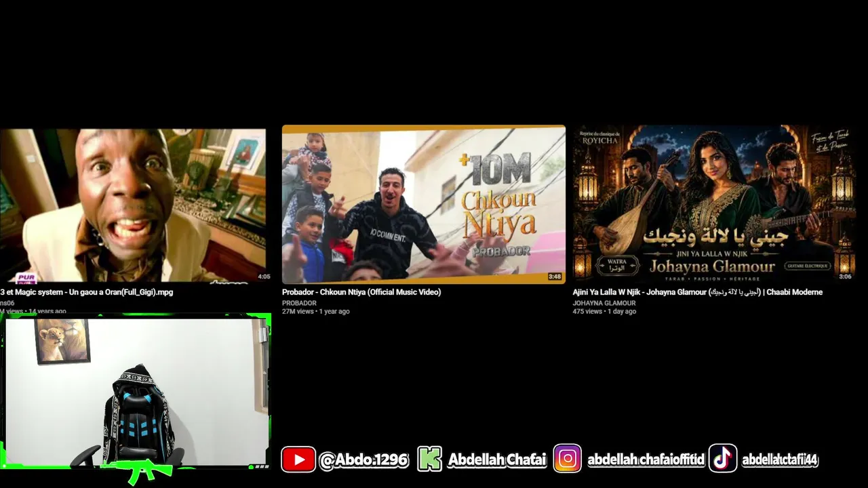Click the '475 views • 1 day ago' text
The height and width of the screenshot is (488, 868).
click(x=604, y=312)
